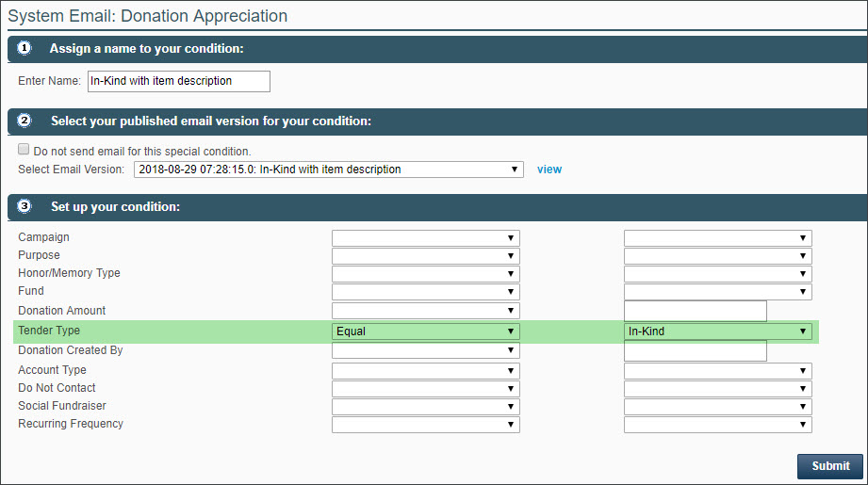Submit the condition form
Viewport: 868px width, 485px height.
[x=829, y=466]
